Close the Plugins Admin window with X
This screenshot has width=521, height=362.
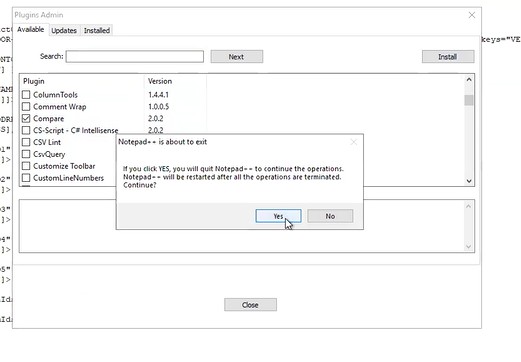(x=472, y=15)
